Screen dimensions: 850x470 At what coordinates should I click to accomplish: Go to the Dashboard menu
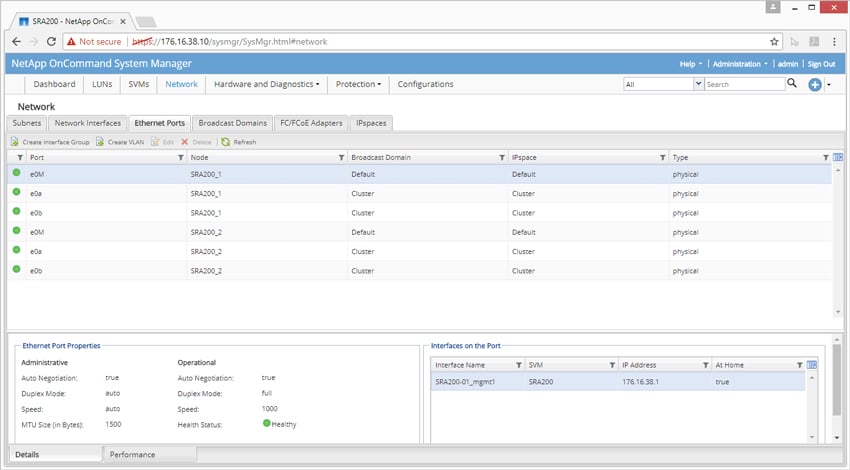pyautogui.click(x=54, y=84)
